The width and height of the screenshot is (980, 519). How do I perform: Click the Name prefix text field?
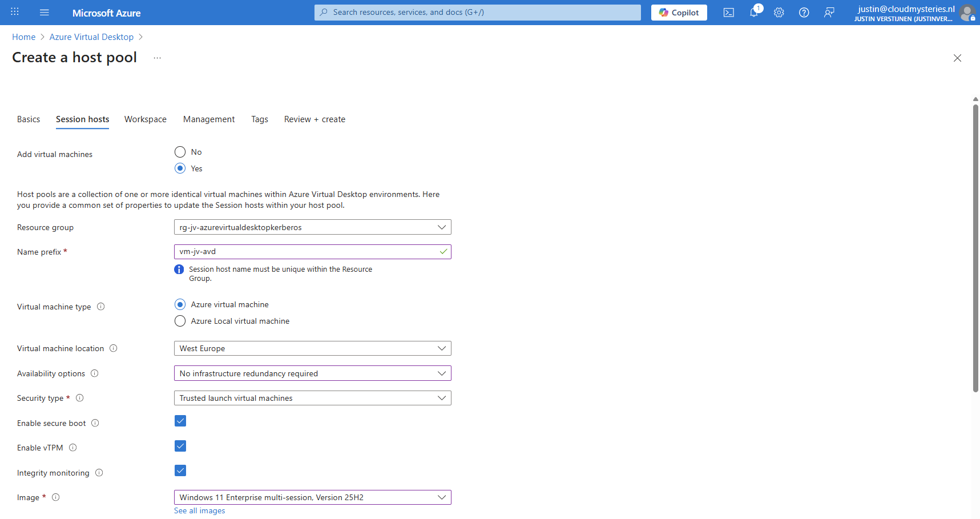pos(306,252)
